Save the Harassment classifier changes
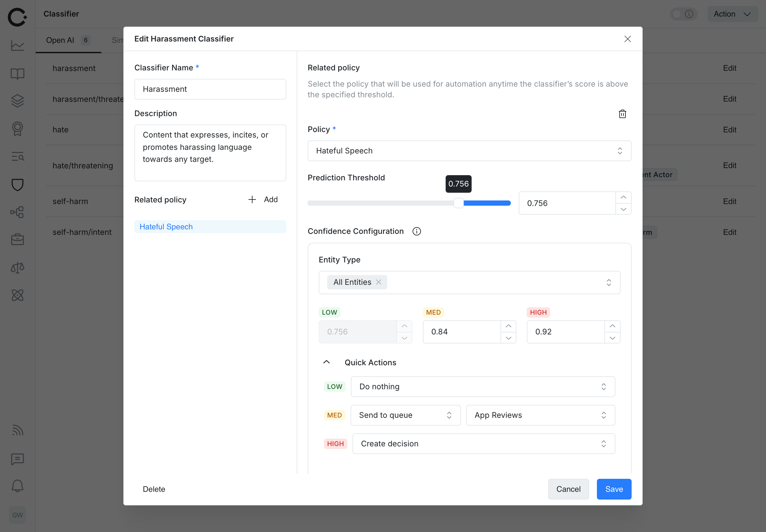Image resolution: width=766 pixels, height=532 pixels. (613, 489)
